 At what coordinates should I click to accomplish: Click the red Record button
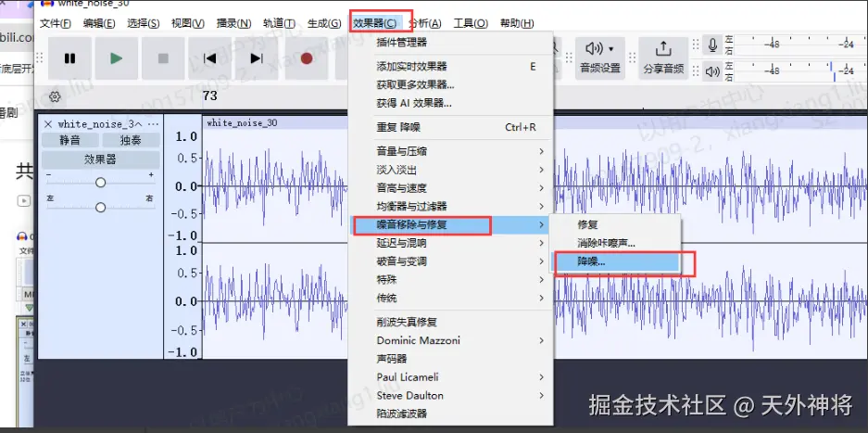pyautogui.click(x=307, y=58)
